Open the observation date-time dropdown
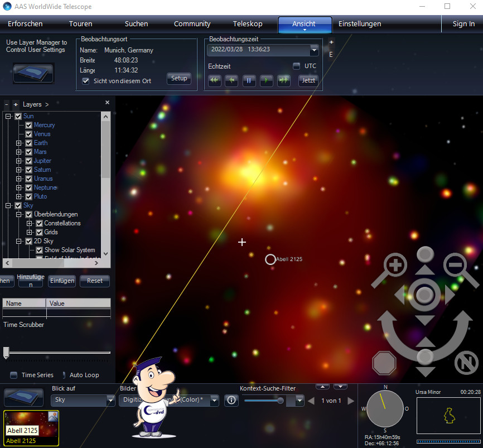 pyautogui.click(x=314, y=50)
